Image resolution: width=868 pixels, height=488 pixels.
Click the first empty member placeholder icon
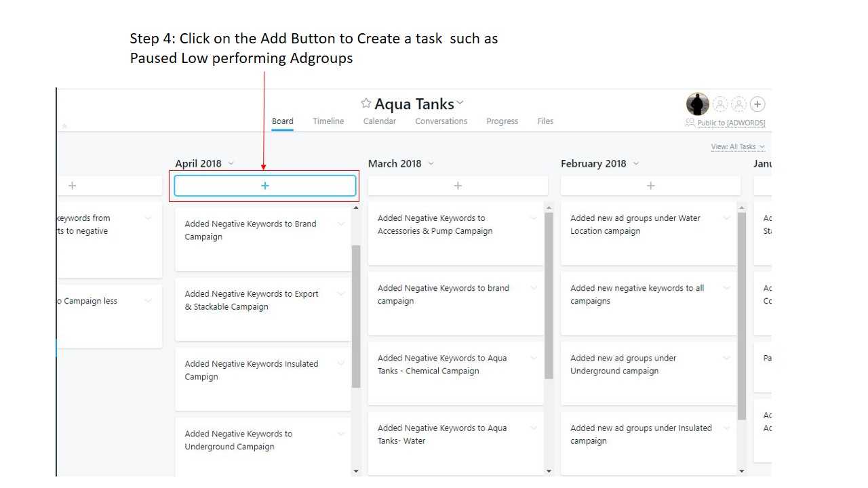pyautogui.click(x=720, y=104)
